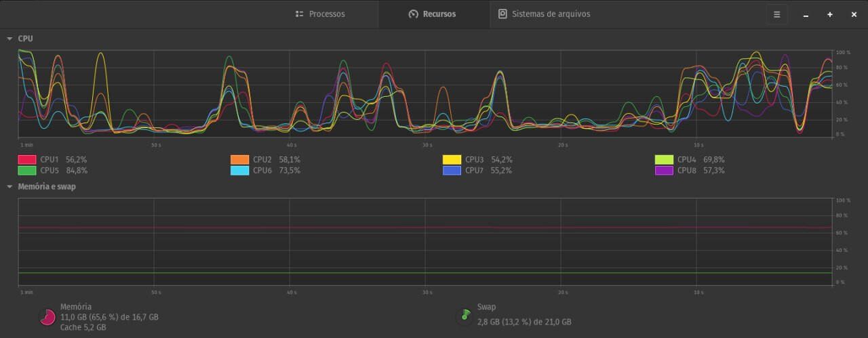Screen dimensions: 868x338
Task: Click the Memória pie chart icon
Action: tap(47, 316)
